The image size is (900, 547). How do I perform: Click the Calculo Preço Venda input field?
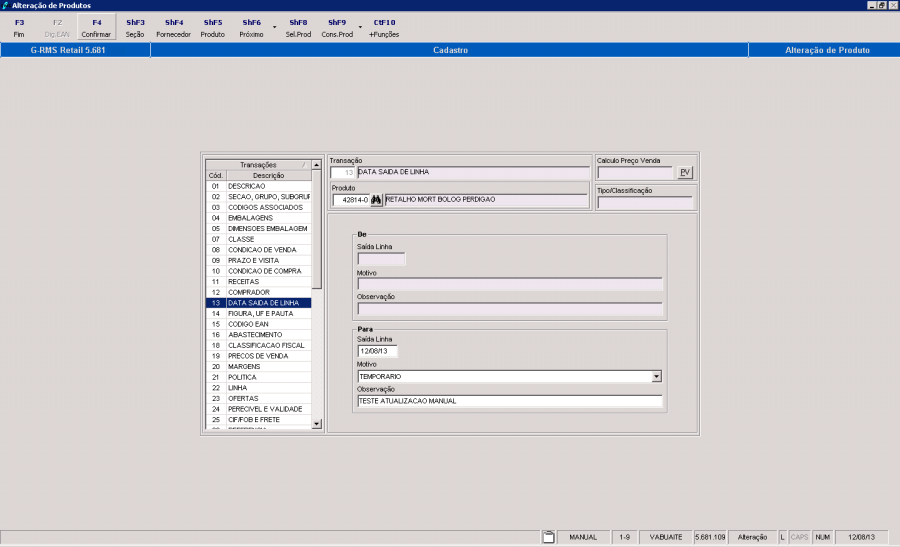[636, 172]
